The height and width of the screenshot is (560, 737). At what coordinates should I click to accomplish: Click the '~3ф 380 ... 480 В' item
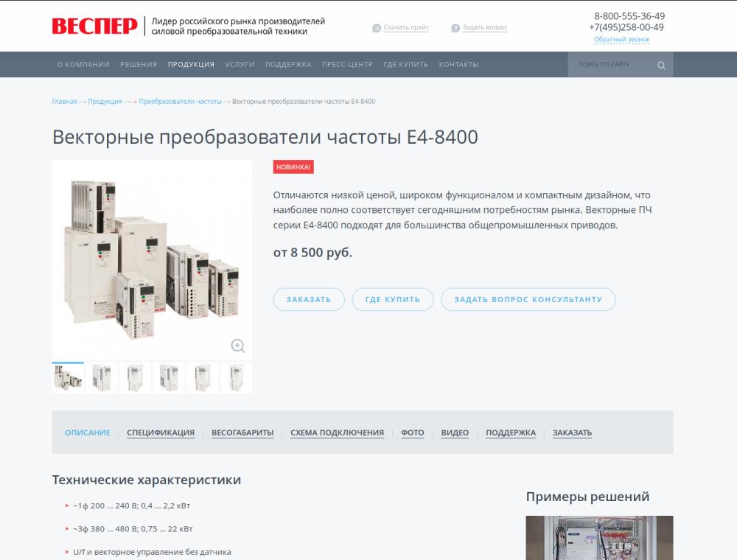[x=133, y=529]
